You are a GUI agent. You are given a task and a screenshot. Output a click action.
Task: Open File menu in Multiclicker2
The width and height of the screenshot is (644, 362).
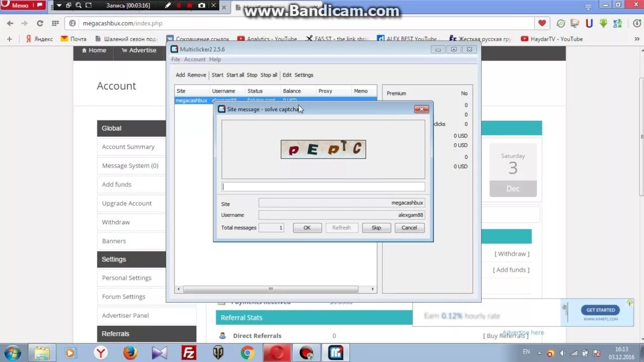click(x=176, y=59)
